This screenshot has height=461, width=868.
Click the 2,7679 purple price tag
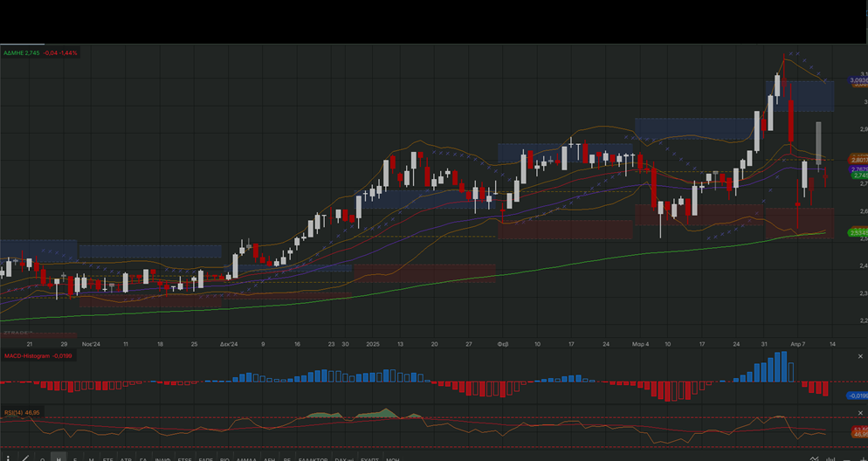coord(858,169)
